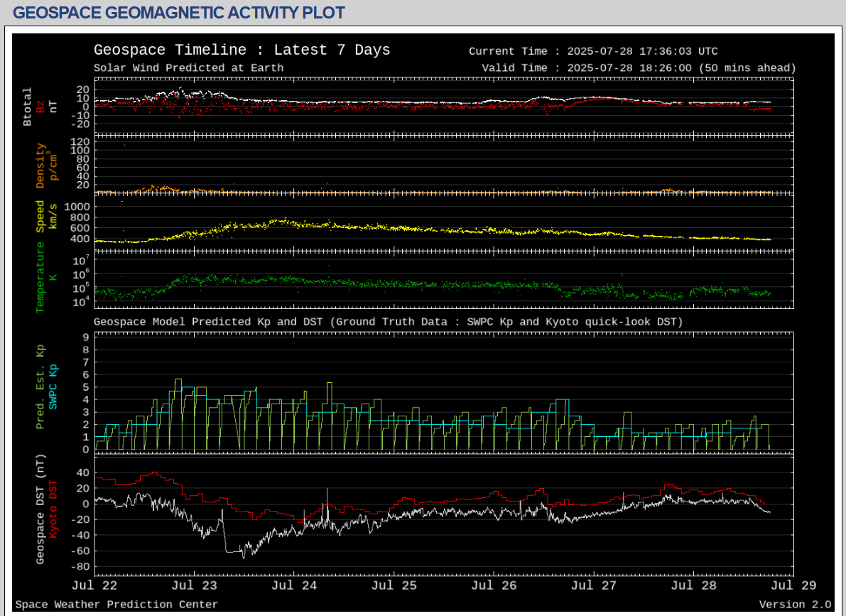Screen dimensions: 846x616
Task: Click the Version 2.0 label
Action: point(795,605)
